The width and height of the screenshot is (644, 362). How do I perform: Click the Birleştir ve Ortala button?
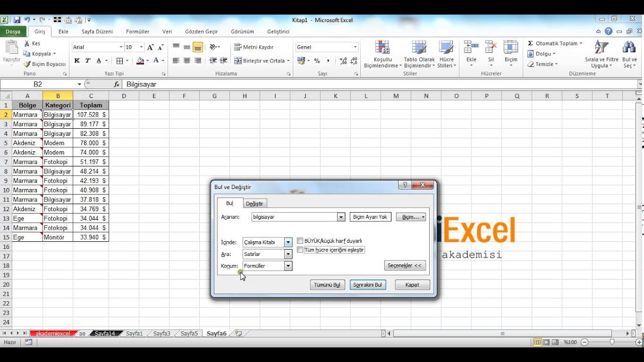tap(262, 61)
